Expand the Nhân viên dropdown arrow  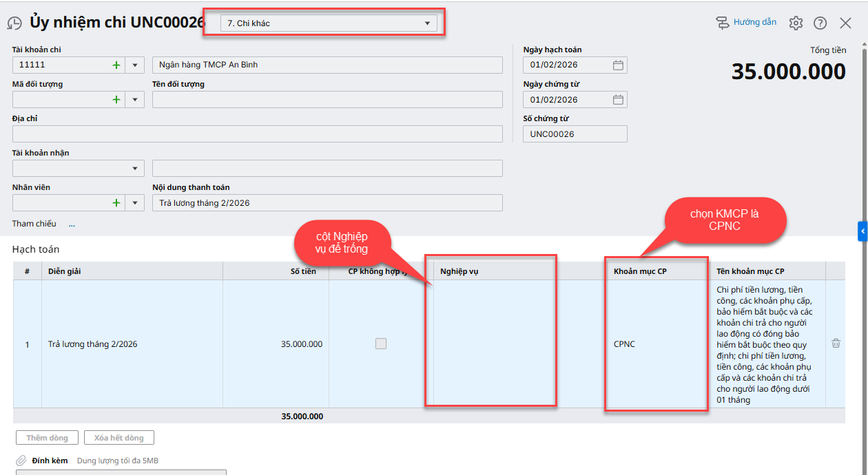coord(134,202)
